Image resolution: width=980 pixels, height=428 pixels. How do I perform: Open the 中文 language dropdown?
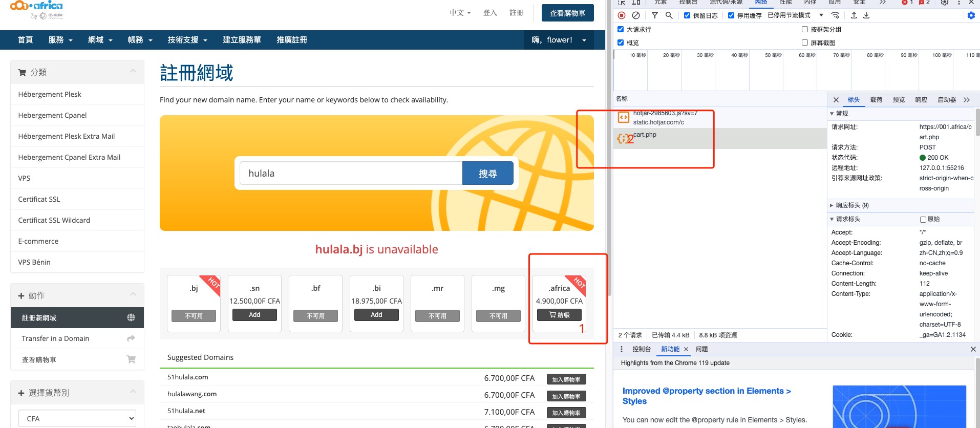[460, 13]
